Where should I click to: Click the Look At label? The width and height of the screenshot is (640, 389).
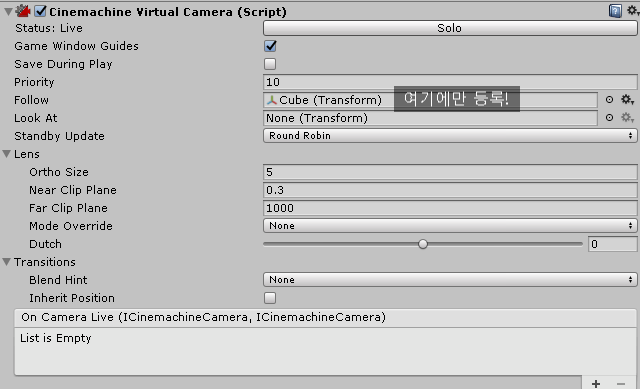[x=36, y=118]
